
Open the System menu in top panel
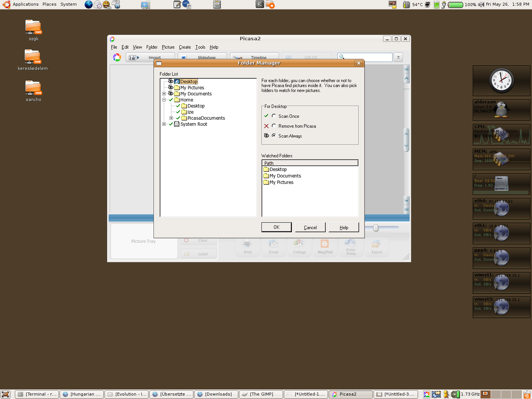[x=68, y=5]
